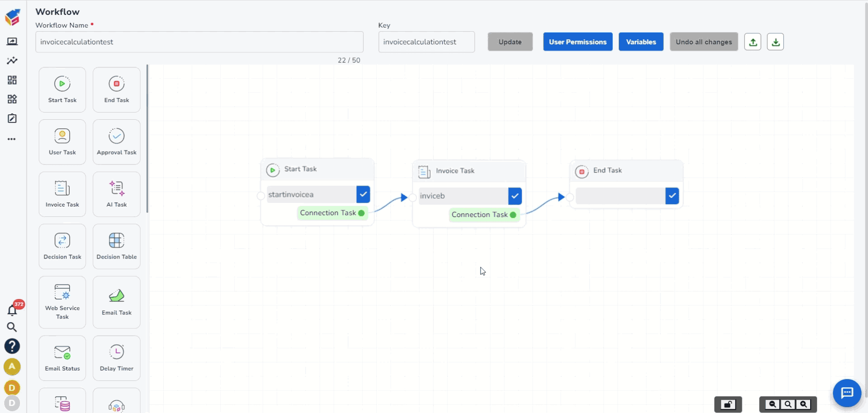868x413 pixels.
Task: Select the End Task palette item
Action: click(x=117, y=89)
